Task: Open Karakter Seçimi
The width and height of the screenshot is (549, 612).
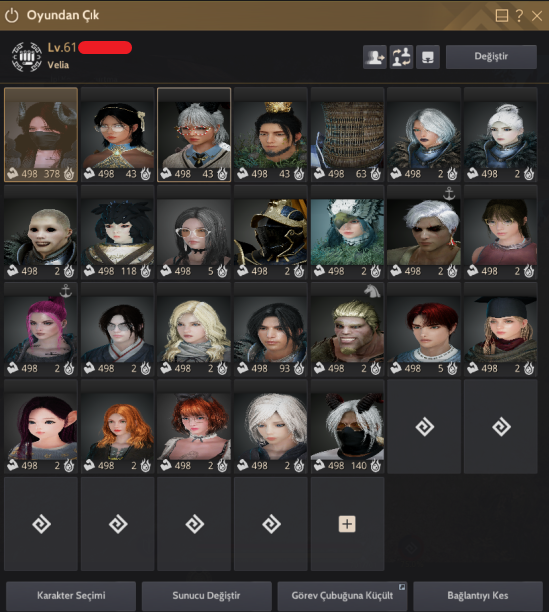Action: 71,596
